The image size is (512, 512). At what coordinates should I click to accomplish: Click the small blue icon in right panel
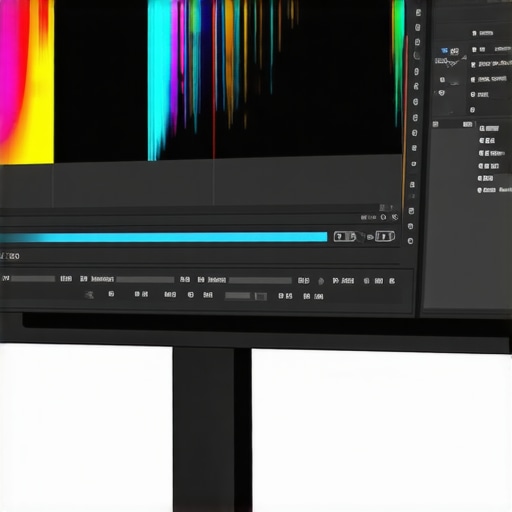[x=444, y=51]
